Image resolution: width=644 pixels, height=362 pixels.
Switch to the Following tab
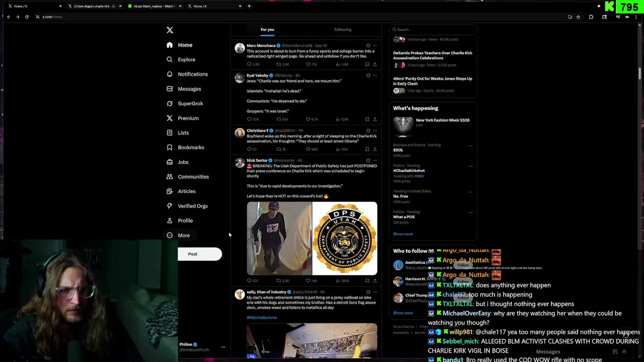pyautogui.click(x=343, y=30)
